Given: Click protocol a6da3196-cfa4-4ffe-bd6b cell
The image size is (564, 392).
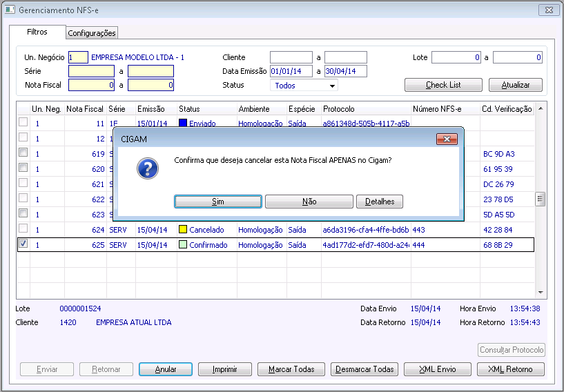Looking at the screenshot, I should [366, 230].
